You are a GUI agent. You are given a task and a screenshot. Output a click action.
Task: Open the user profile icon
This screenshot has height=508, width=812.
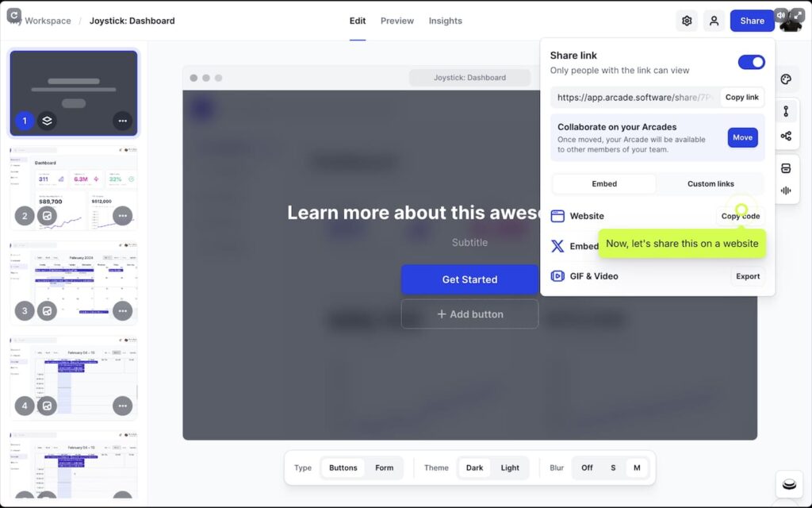coord(714,21)
